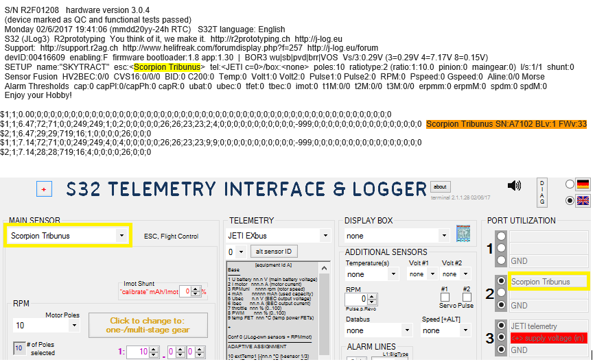Open the Volt #2 dropdown

click(456, 274)
